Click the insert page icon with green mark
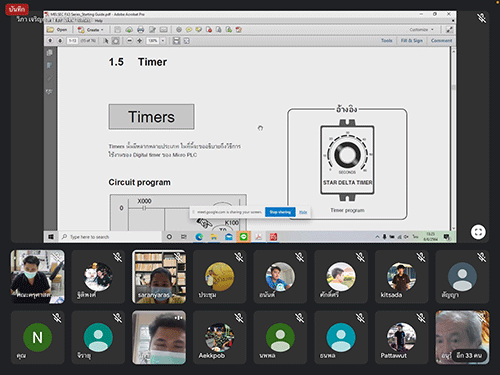 [229, 30]
